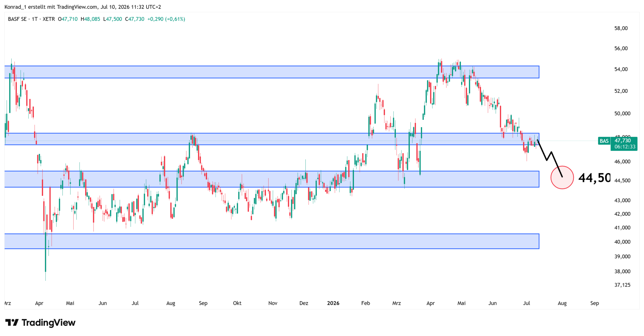The height and width of the screenshot is (336, 644).
Task: Click the 44,500 price axis label
Action: 622,180
